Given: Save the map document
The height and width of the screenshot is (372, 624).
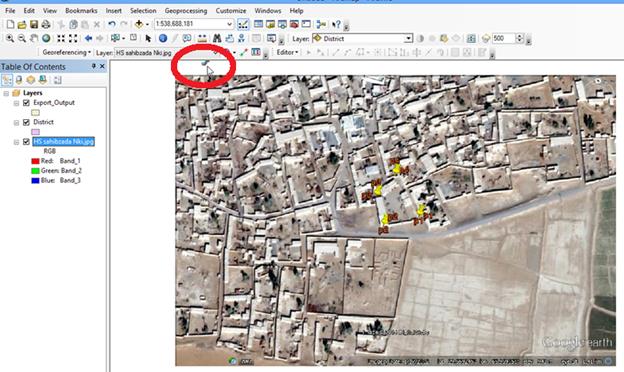Looking at the screenshot, I should [34, 25].
